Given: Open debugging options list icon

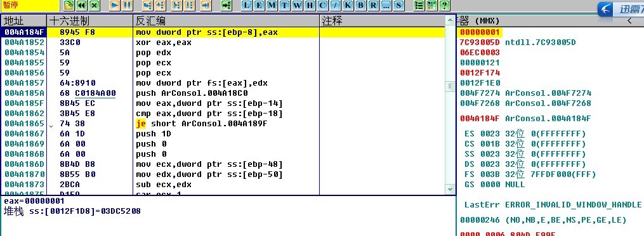Looking at the screenshot, I should (419, 5).
